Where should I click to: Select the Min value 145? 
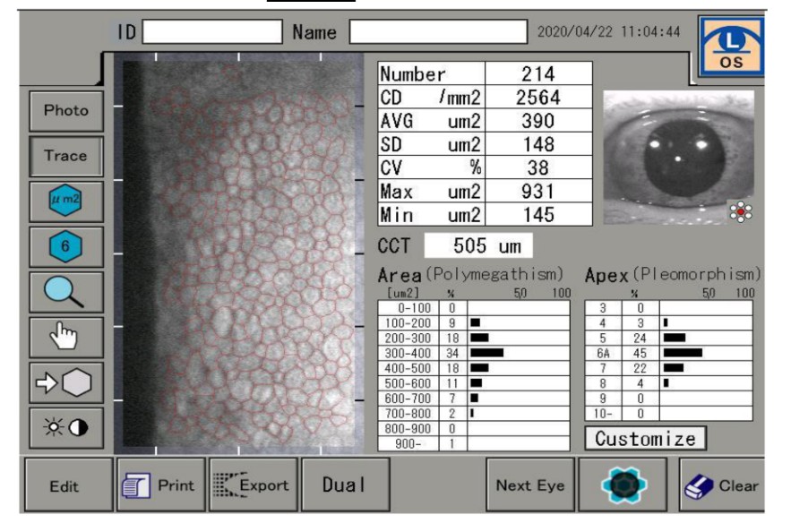tap(538, 215)
